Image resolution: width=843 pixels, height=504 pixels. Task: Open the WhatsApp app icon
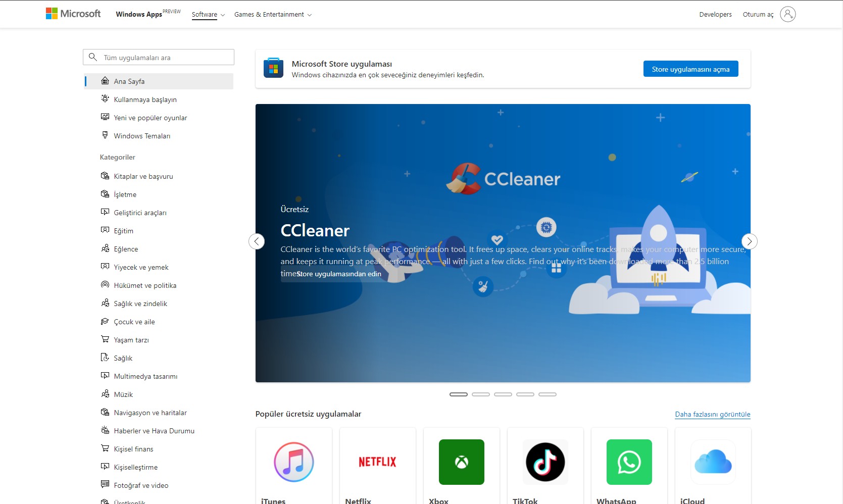point(629,462)
